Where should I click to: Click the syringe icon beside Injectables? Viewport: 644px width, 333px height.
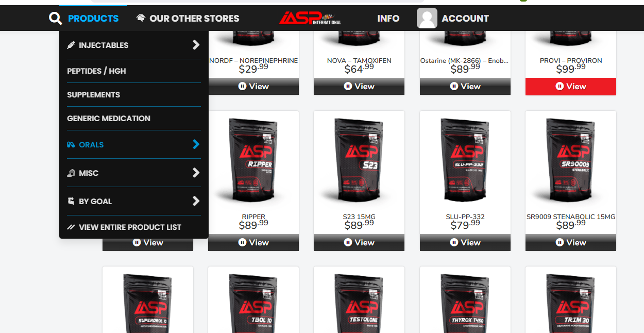(x=71, y=45)
